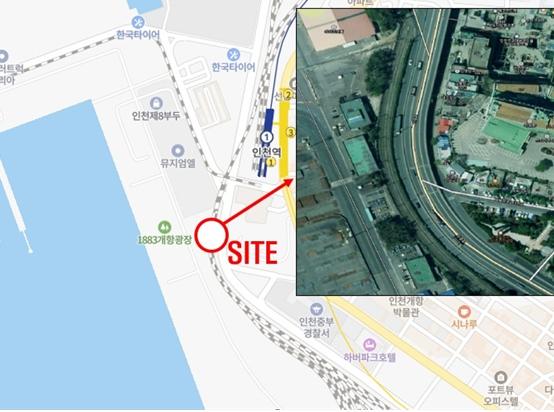Open the aerial satellite photo inset
Screen dimensions: 554x412
pyautogui.click(x=425, y=152)
